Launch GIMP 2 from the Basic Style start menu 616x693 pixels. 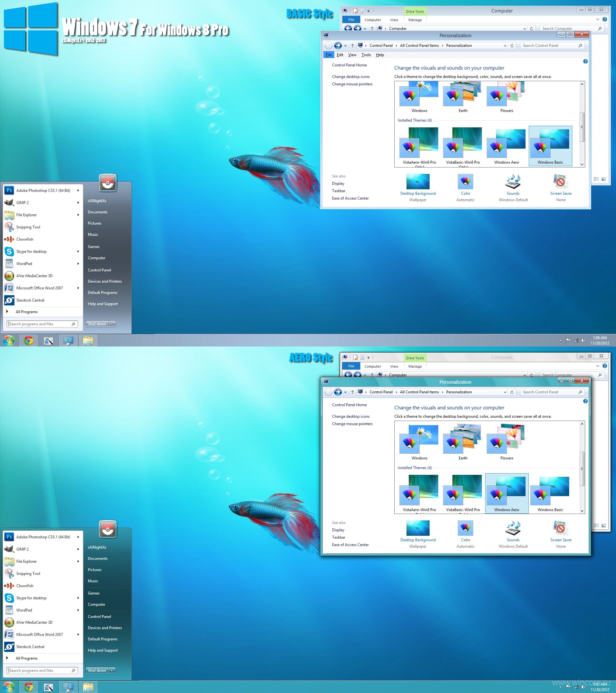coord(42,203)
